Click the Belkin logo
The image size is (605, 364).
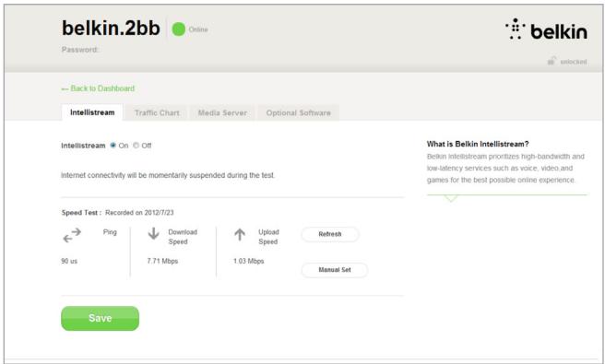546,29
